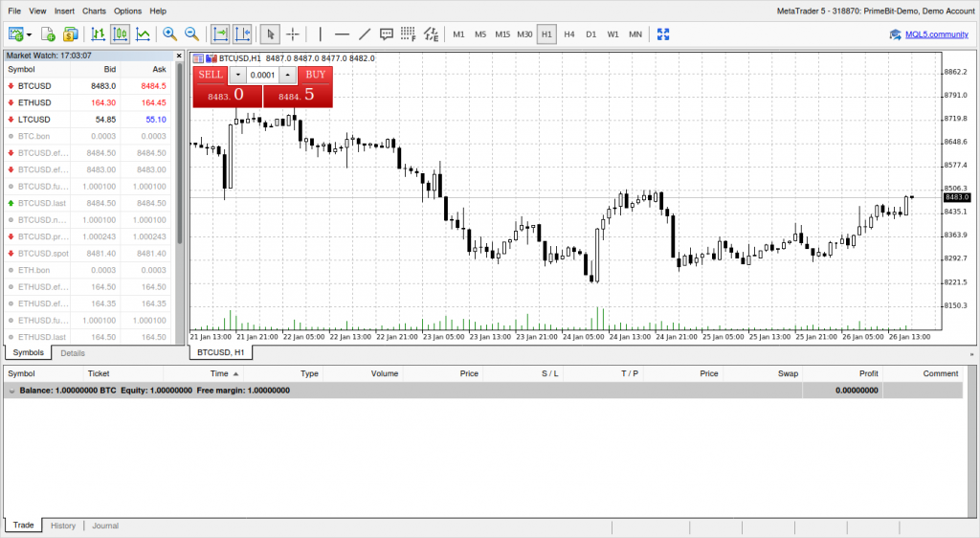The width and height of the screenshot is (980, 538).
Task: Click the red SELL button
Action: coord(211,75)
